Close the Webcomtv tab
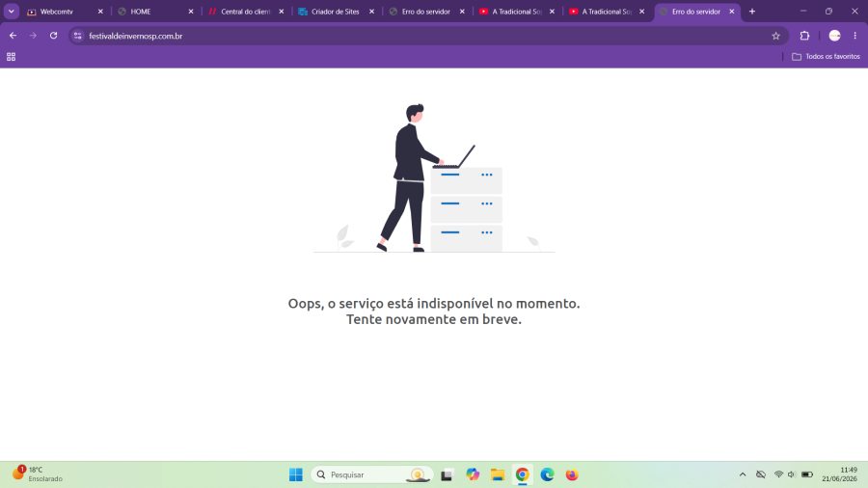 100,12
